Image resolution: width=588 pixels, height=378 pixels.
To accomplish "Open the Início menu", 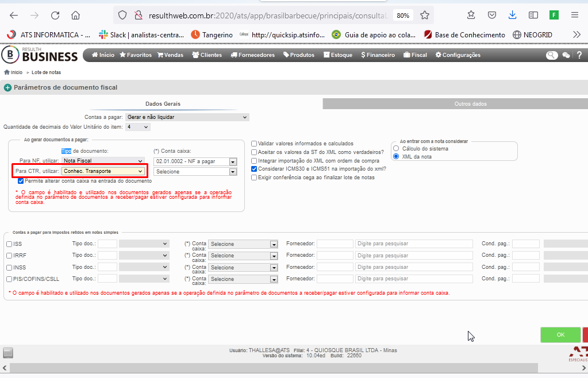I will point(103,55).
